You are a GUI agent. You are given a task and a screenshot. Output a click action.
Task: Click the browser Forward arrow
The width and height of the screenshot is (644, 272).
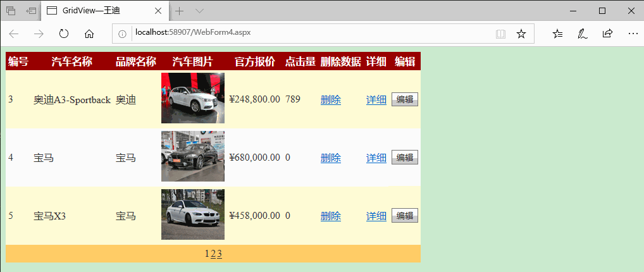coord(39,34)
